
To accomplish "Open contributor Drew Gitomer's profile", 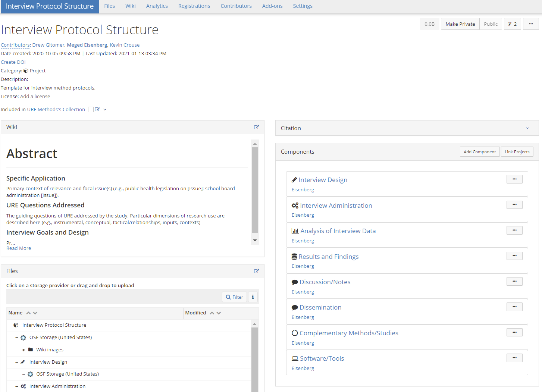I will tap(48, 45).
